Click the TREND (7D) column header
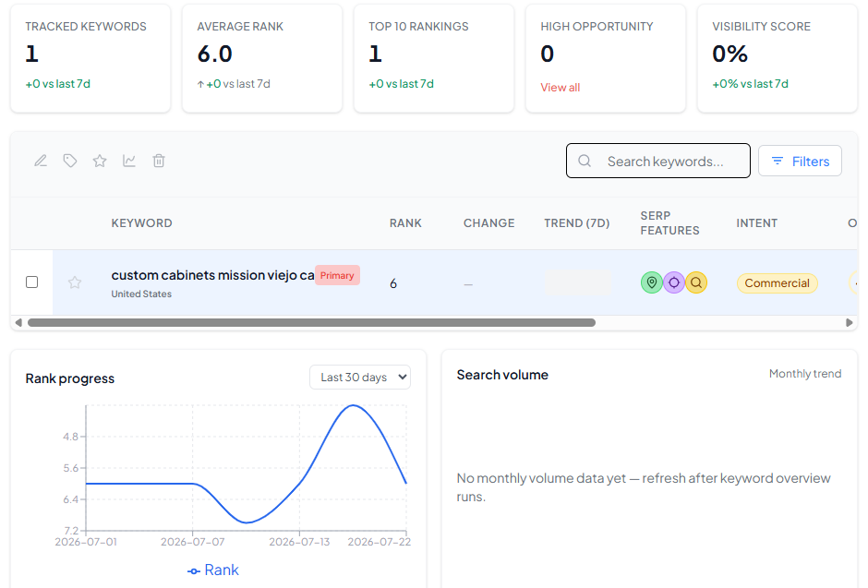Viewport: 868px width, 588px height. (577, 222)
